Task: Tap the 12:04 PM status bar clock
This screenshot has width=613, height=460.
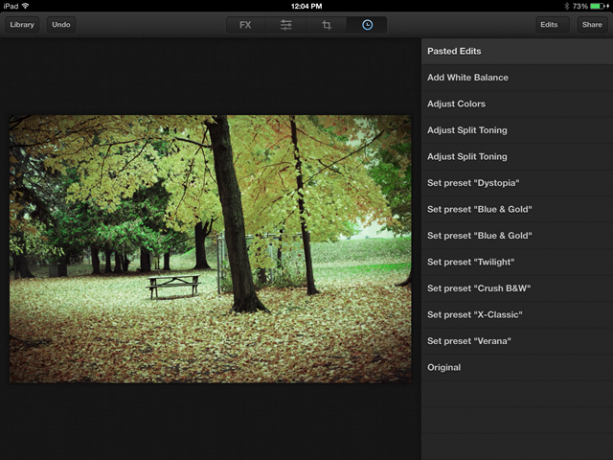Action: (x=306, y=6)
